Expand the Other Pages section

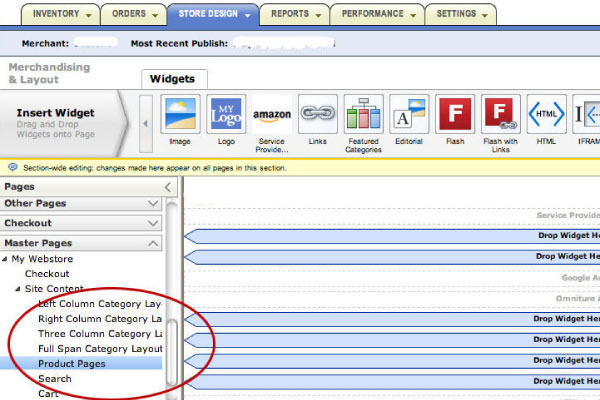81,203
